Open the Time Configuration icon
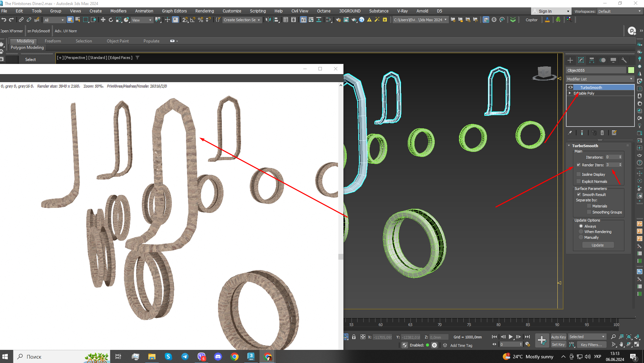This screenshot has width=644, height=363. pos(528,344)
